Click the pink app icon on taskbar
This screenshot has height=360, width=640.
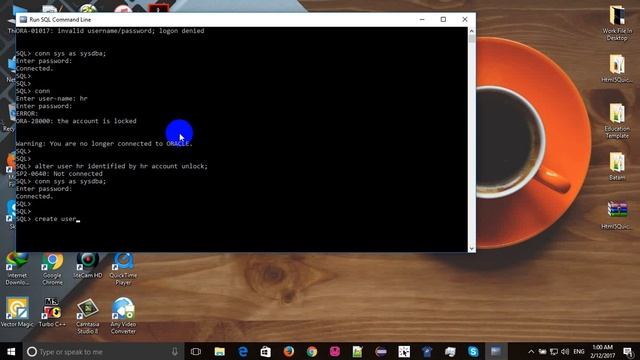(x=335, y=351)
